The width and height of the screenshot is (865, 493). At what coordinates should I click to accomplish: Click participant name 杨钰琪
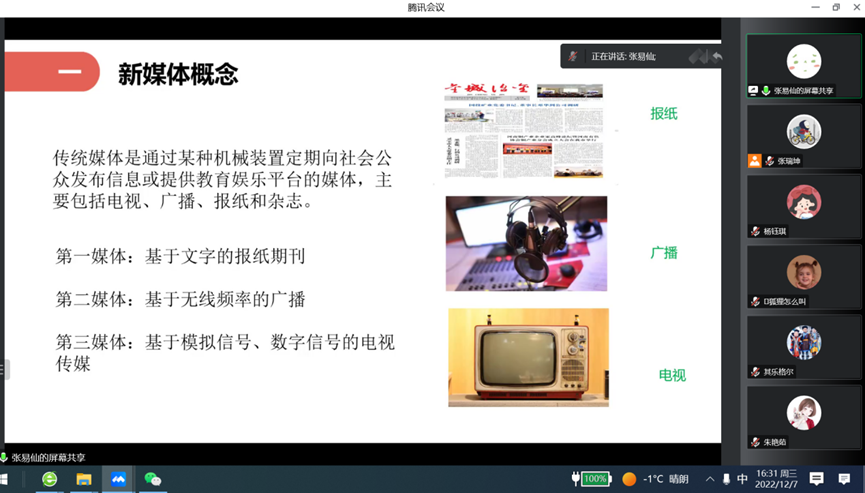775,232
